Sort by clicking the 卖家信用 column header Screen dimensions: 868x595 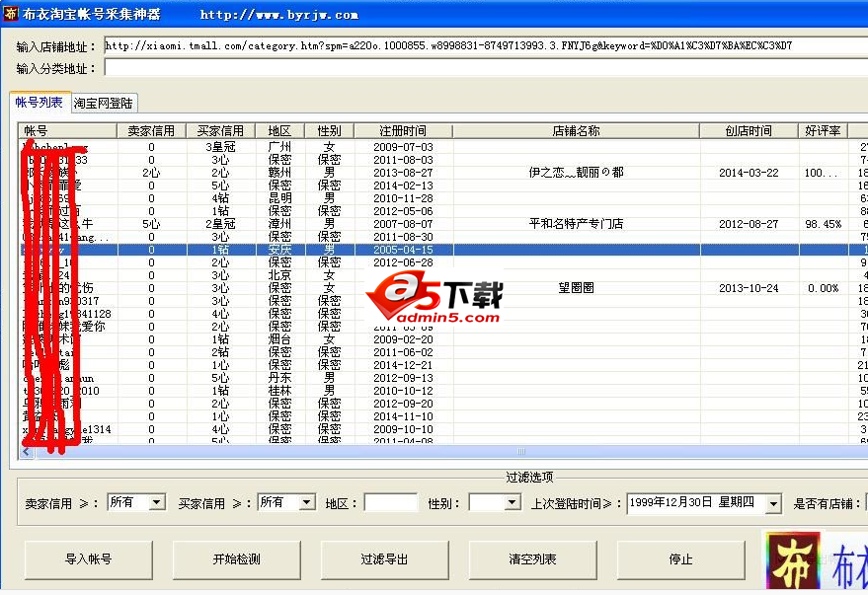pos(151,129)
